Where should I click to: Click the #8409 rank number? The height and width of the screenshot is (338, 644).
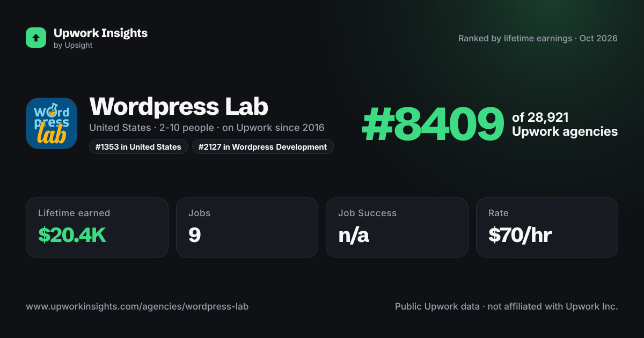(x=433, y=124)
